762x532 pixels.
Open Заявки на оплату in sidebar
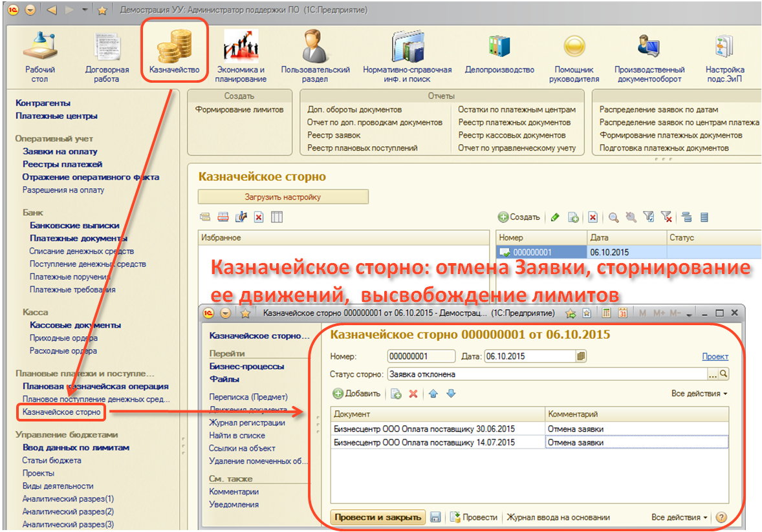click(60, 151)
